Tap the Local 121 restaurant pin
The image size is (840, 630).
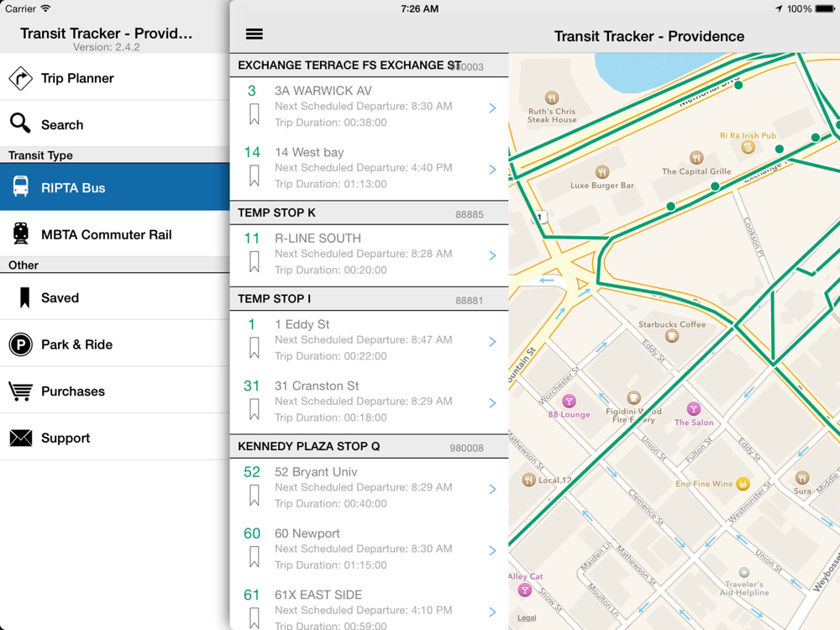click(x=528, y=480)
